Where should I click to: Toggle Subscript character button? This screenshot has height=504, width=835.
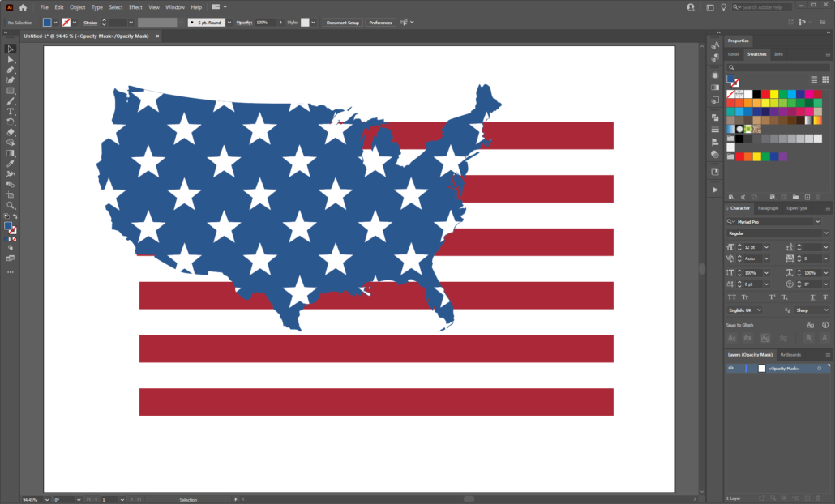click(785, 297)
